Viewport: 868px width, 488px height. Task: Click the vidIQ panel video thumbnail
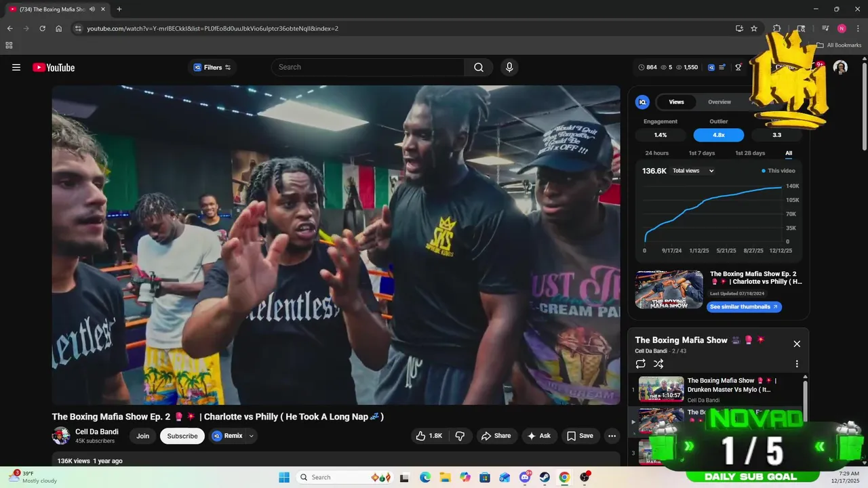[x=669, y=289]
